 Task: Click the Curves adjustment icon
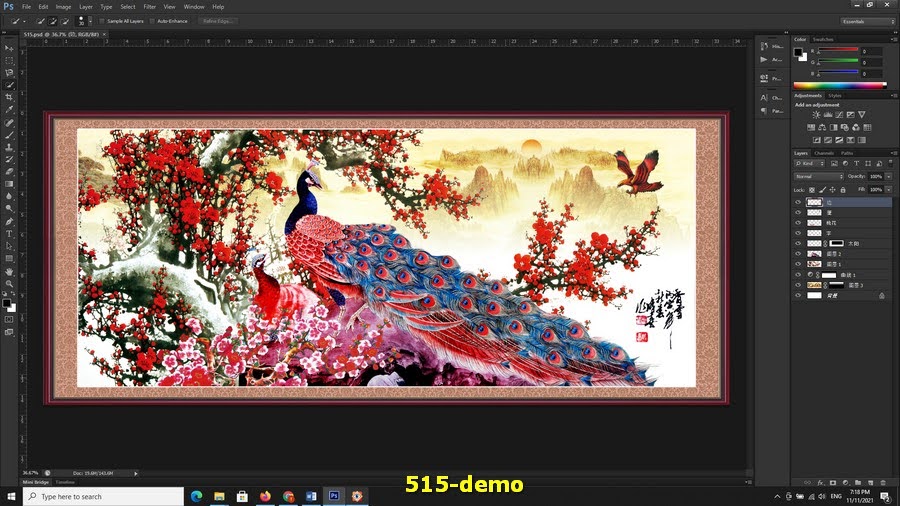839,115
